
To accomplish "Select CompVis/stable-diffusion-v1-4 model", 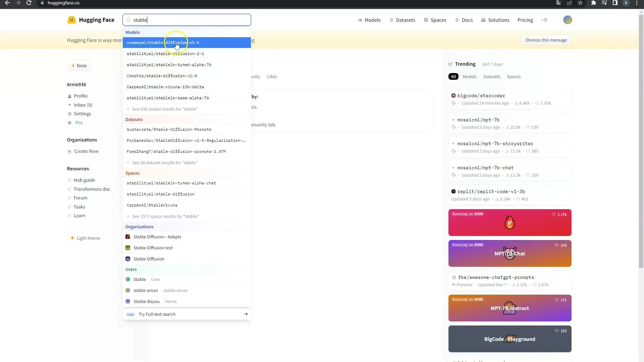I will [x=162, y=75].
